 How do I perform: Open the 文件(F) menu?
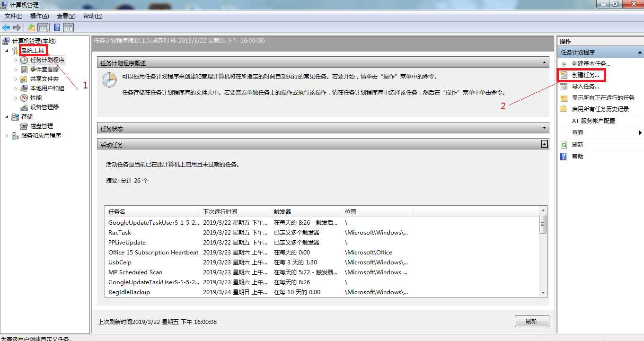click(x=14, y=16)
